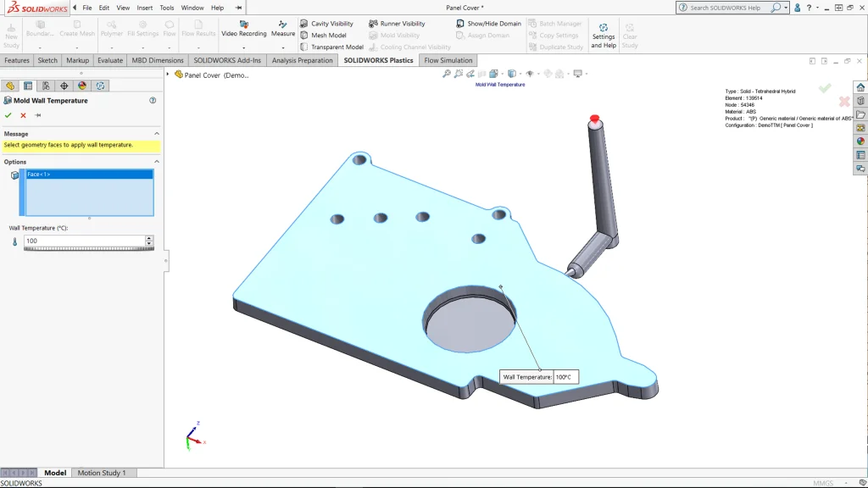This screenshot has height=488, width=868.
Task: Open the Appearances tab in task pane
Action: (x=860, y=141)
